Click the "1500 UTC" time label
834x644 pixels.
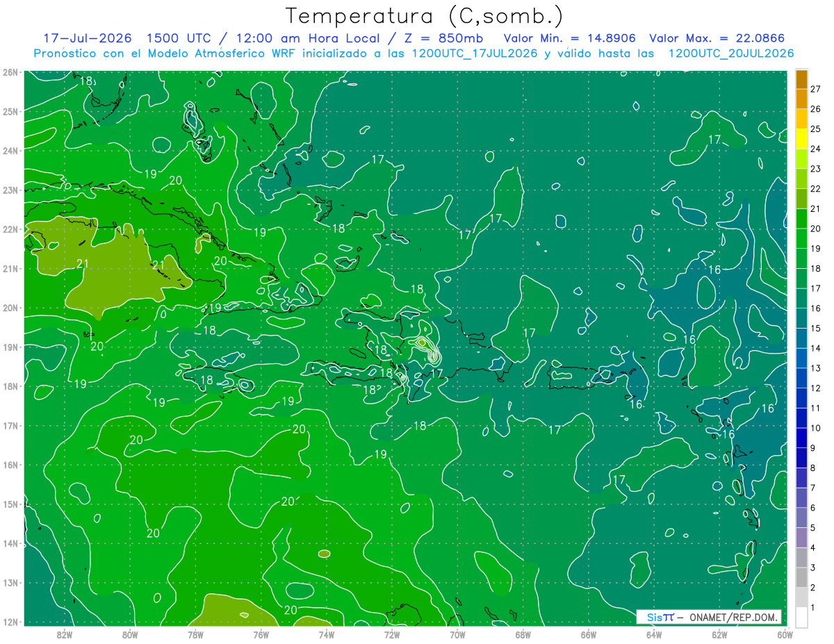click(x=179, y=38)
